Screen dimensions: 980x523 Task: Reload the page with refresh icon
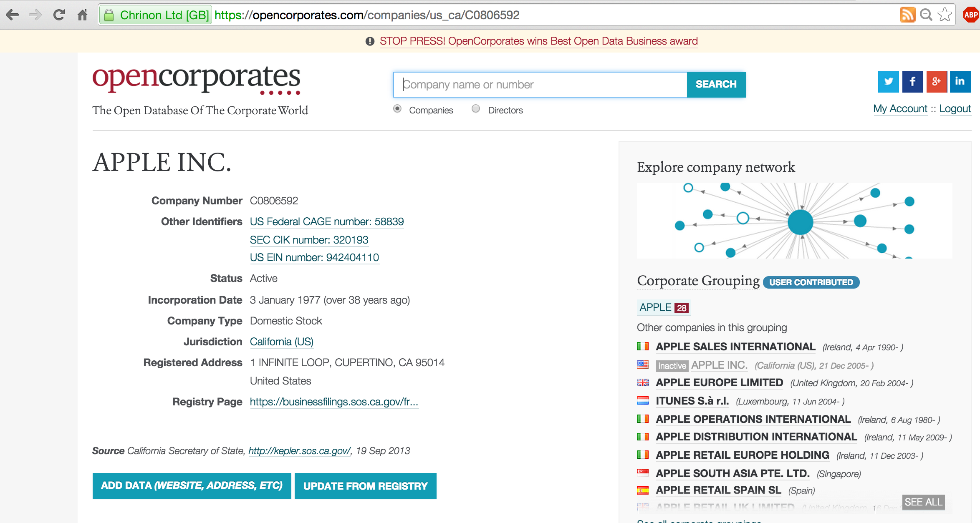click(59, 15)
